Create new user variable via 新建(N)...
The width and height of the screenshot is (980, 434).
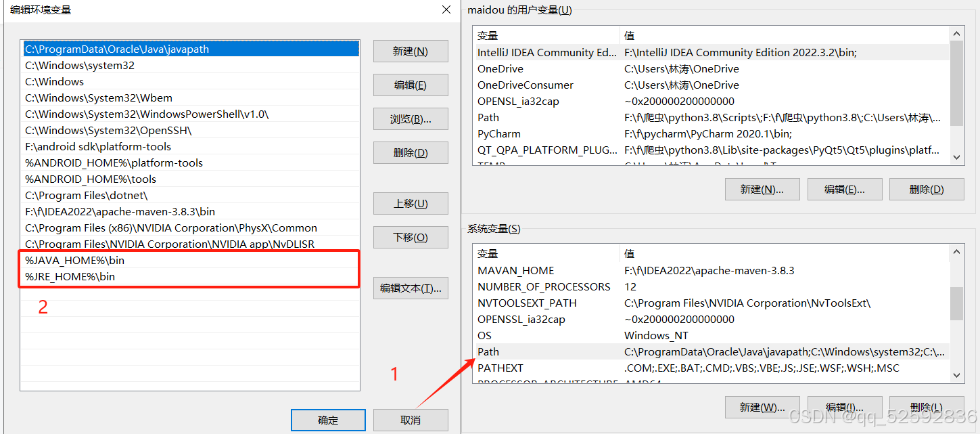(762, 189)
